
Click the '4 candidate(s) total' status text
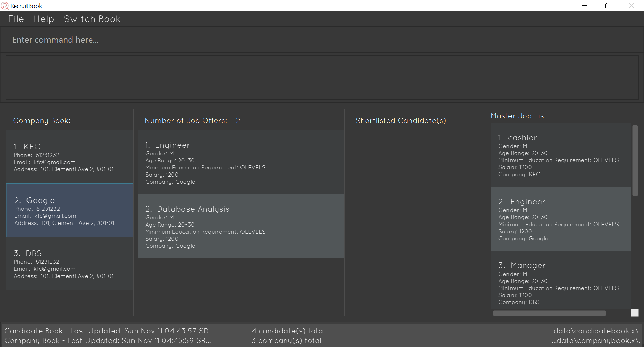pyautogui.click(x=288, y=331)
